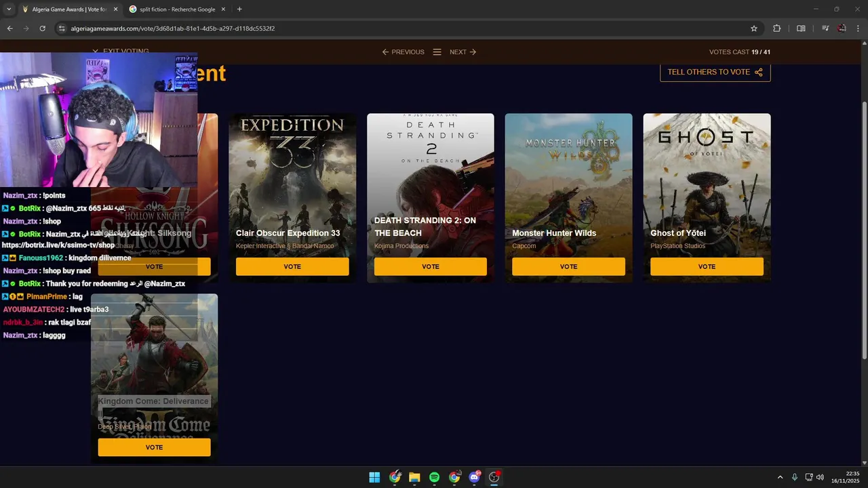
Task: Click the 'Nazim_ztx : !points' chat message
Action: (x=34, y=196)
